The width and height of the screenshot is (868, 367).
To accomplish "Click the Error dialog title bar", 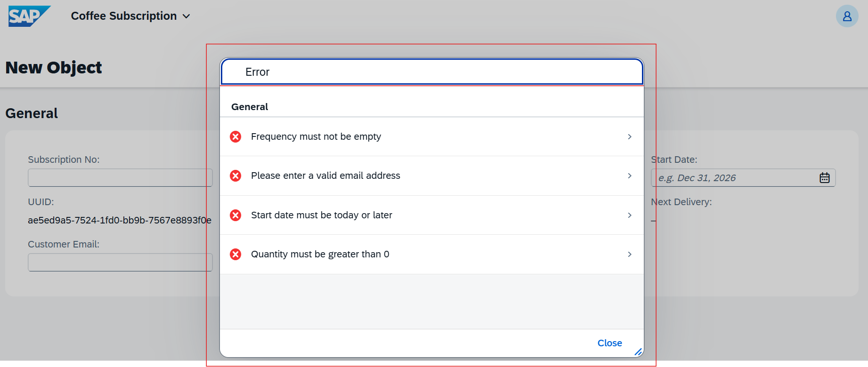I will point(431,72).
